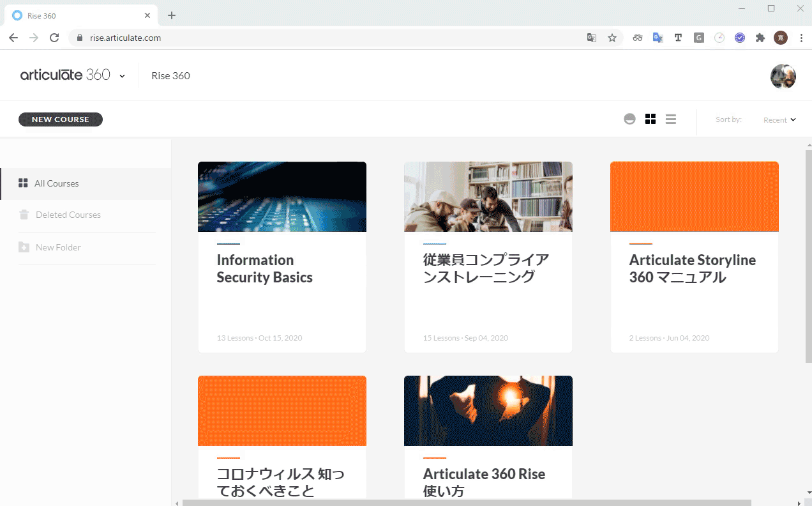Click the blue checkmark badge extension icon

pos(740,38)
